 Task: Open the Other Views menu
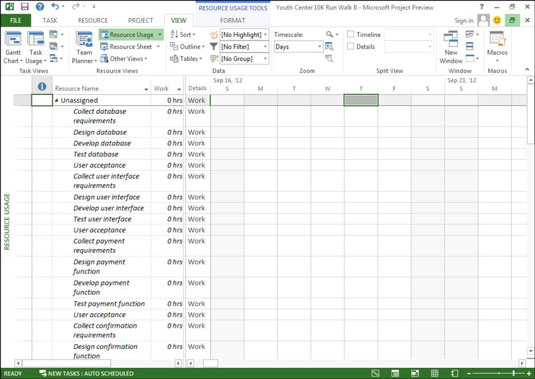coord(124,59)
